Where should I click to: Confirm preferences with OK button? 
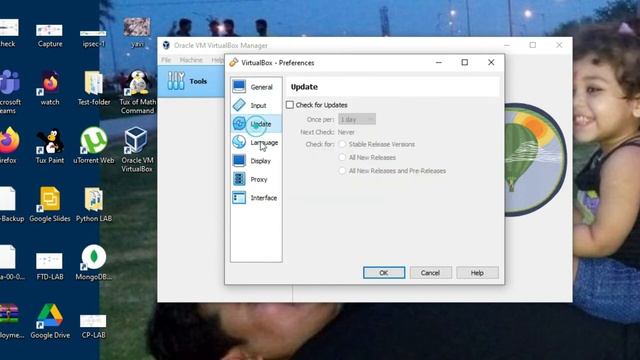384,273
